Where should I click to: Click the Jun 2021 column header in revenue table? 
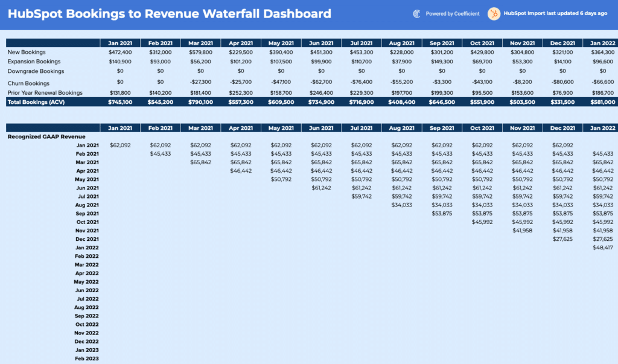[321, 128]
